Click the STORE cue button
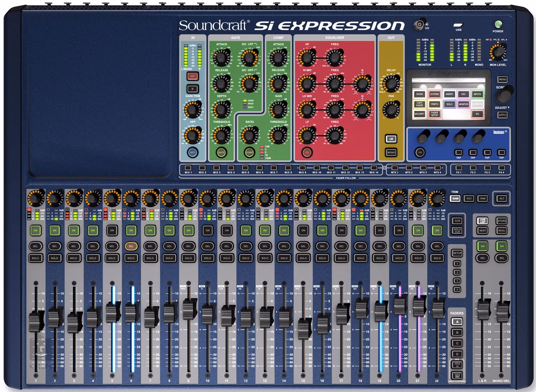 pos(502,221)
